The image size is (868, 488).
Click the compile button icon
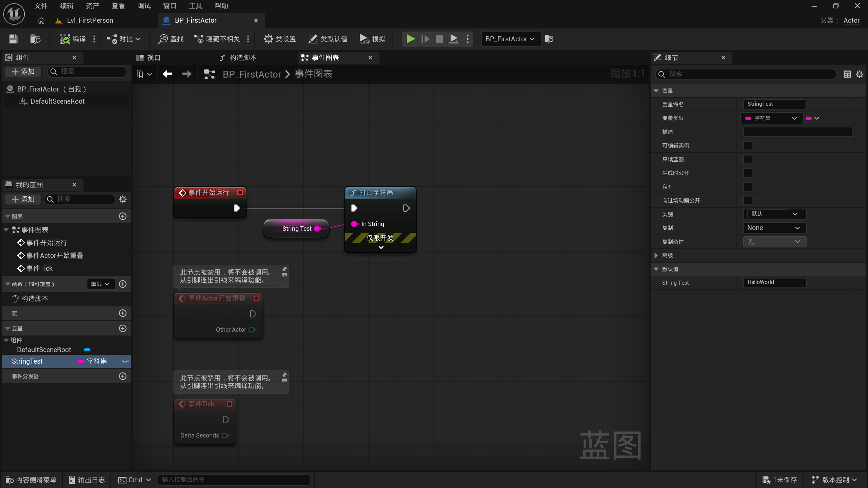coord(65,39)
